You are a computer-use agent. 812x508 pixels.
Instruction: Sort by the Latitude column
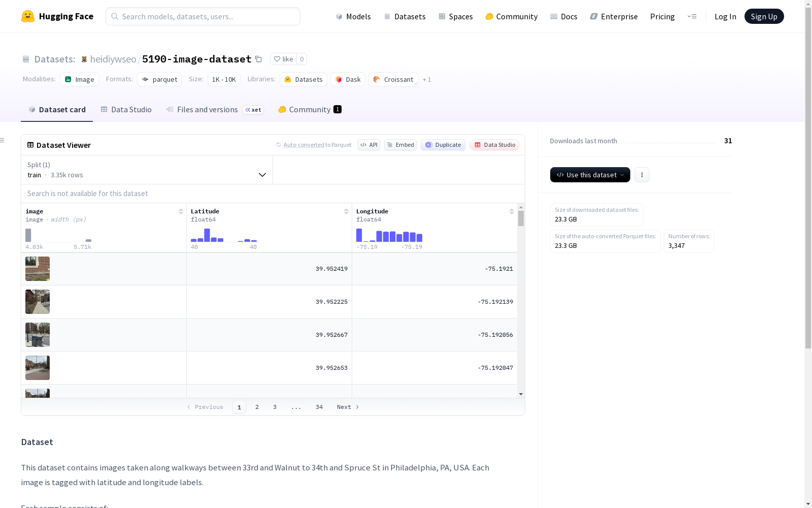click(346, 211)
